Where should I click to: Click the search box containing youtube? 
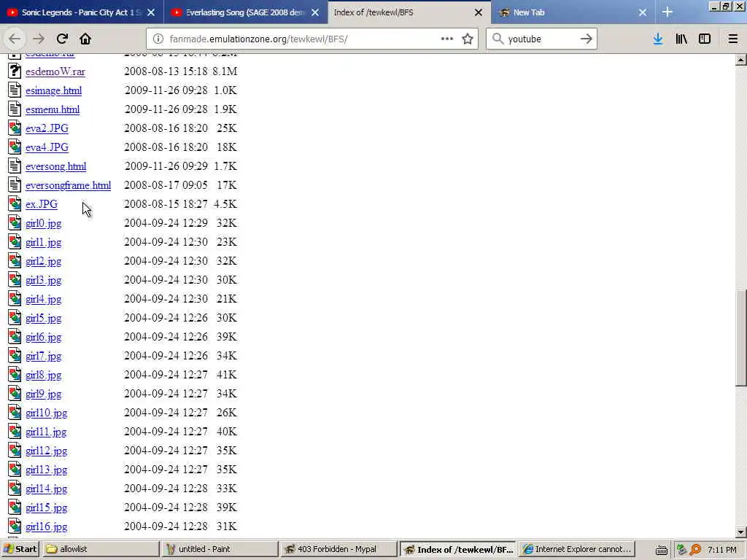pyautogui.click(x=541, y=39)
